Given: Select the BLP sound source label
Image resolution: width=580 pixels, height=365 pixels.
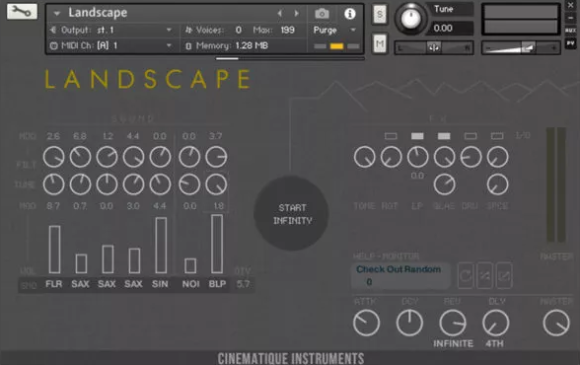Looking at the screenshot, I should click(x=217, y=284).
